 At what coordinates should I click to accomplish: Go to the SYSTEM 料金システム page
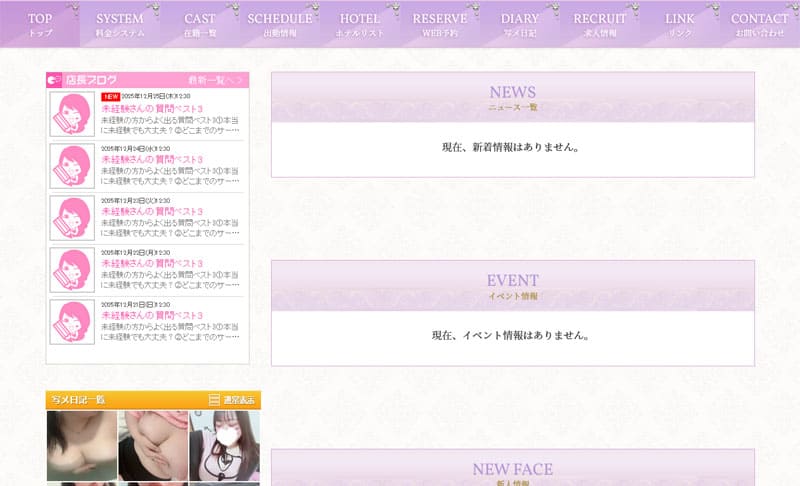pyautogui.click(x=120, y=24)
